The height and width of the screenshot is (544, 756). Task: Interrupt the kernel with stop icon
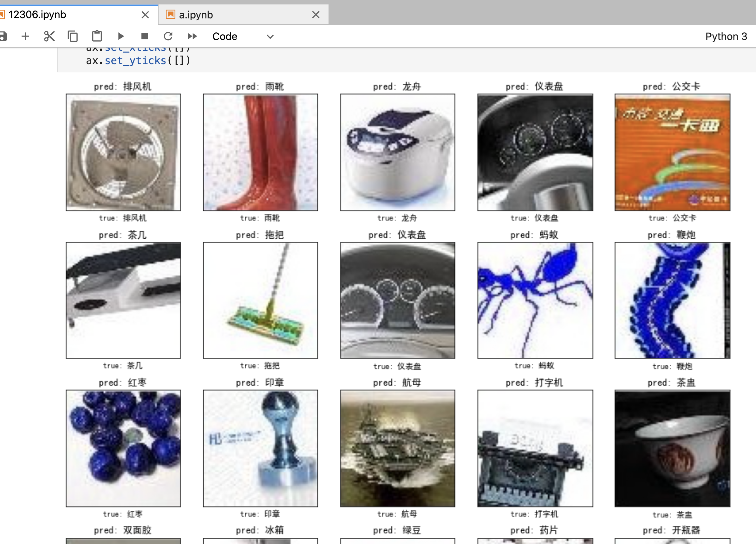[144, 36]
